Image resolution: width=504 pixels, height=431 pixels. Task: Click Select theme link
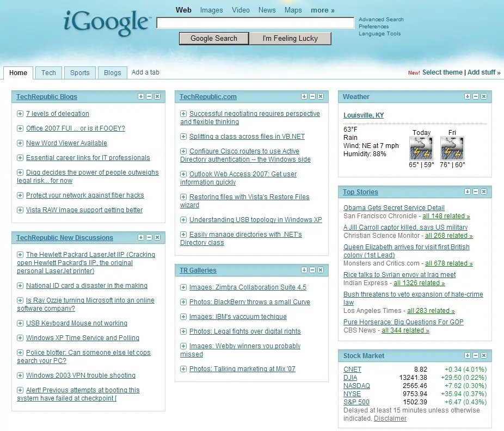(x=442, y=72)
